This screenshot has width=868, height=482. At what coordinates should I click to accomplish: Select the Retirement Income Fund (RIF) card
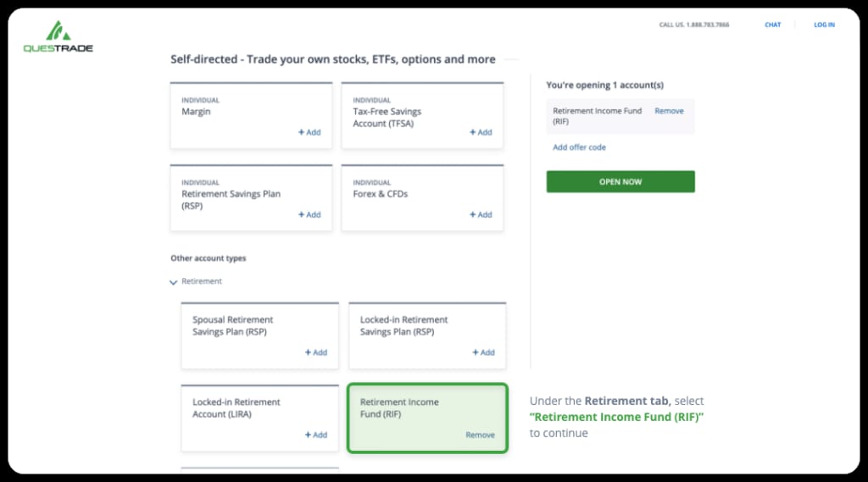point(427,418)
